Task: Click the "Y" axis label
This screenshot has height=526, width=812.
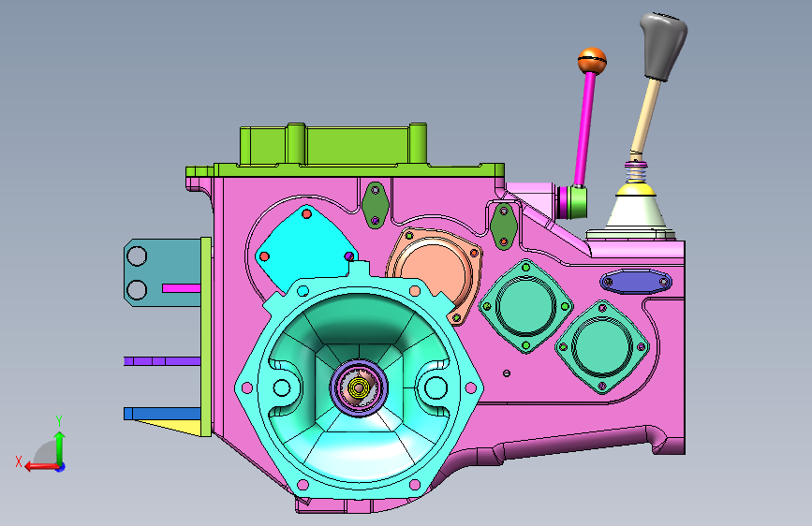Action: click(x=59, y=421)
